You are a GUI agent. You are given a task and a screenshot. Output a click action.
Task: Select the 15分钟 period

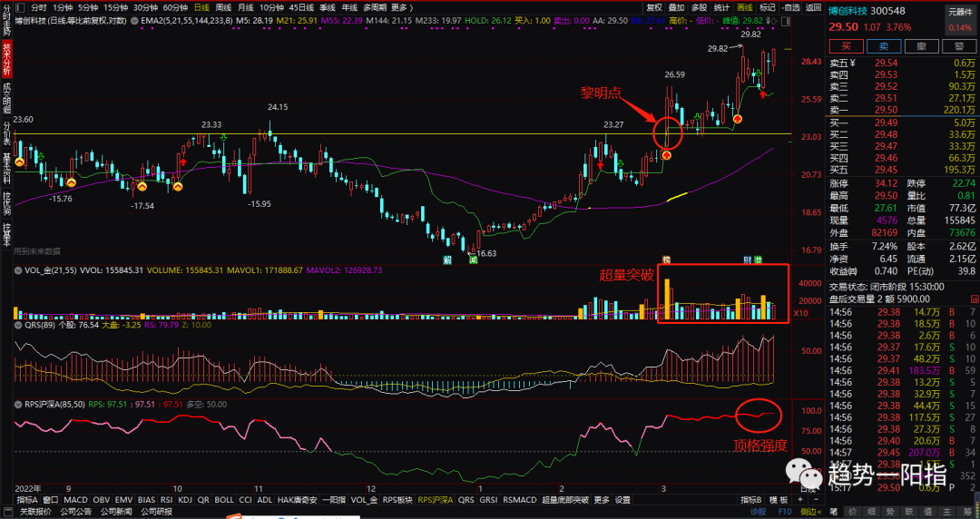[115, 7]
